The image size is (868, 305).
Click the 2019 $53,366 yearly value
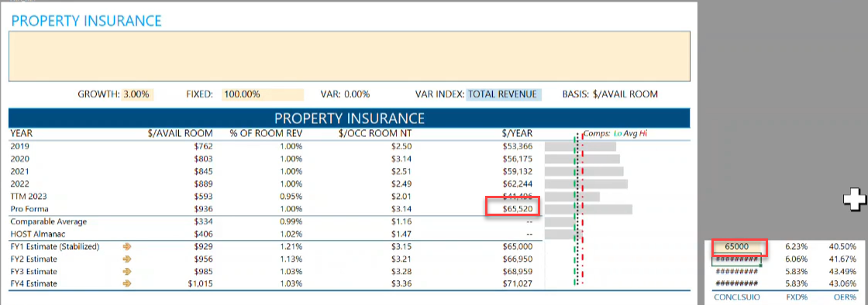tap(517, 146)
